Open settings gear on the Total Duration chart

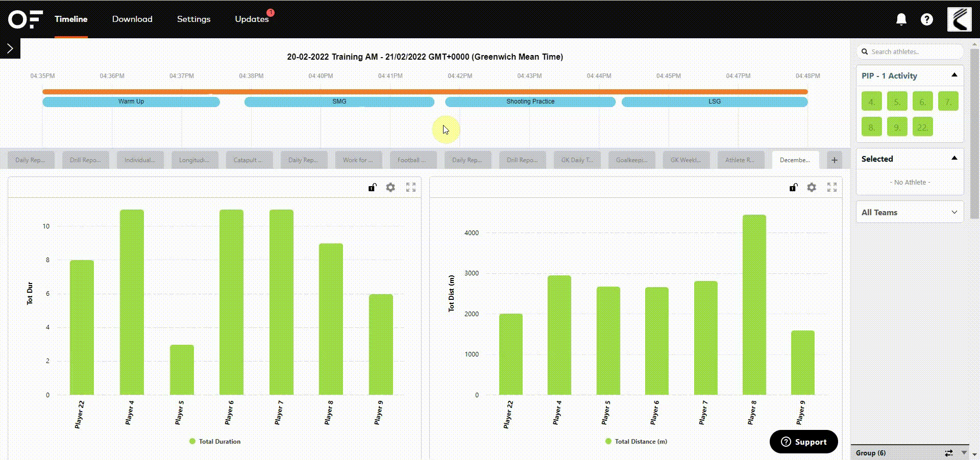390,187
